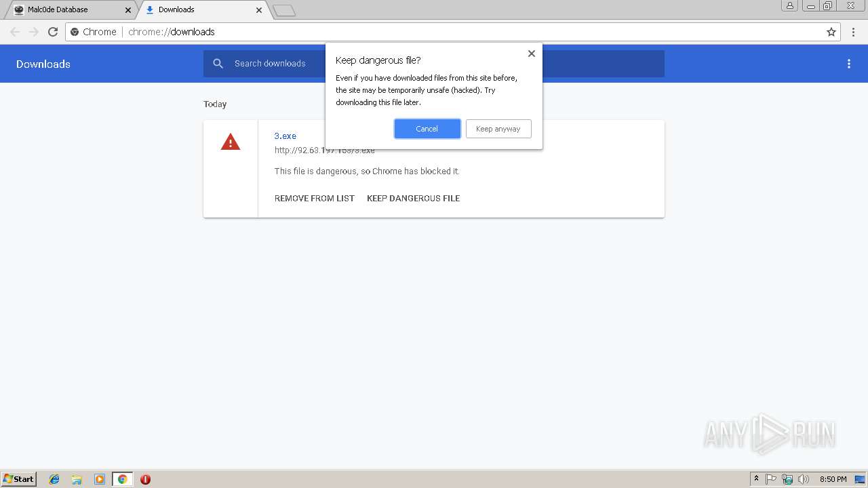Open Windows Explorer from taskbar

point(77,479)
